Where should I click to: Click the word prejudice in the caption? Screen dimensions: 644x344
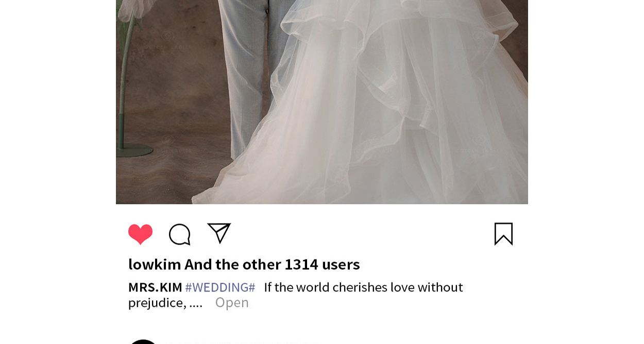tap(157, 303)
